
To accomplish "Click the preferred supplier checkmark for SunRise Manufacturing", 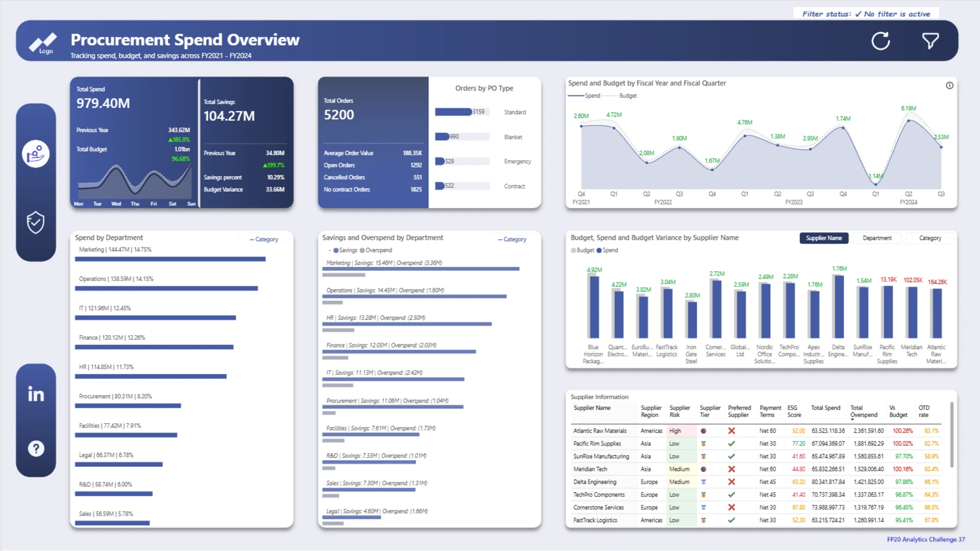I will [731, 456].
